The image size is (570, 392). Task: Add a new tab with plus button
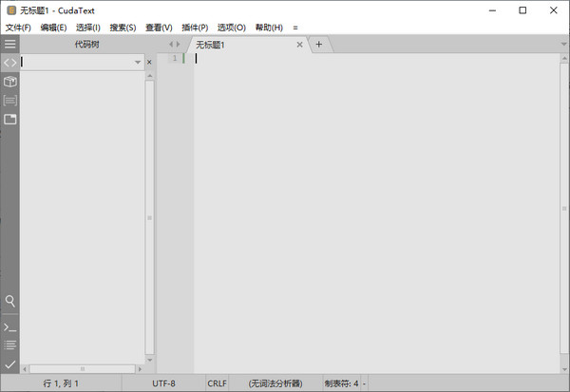point(319,45)
